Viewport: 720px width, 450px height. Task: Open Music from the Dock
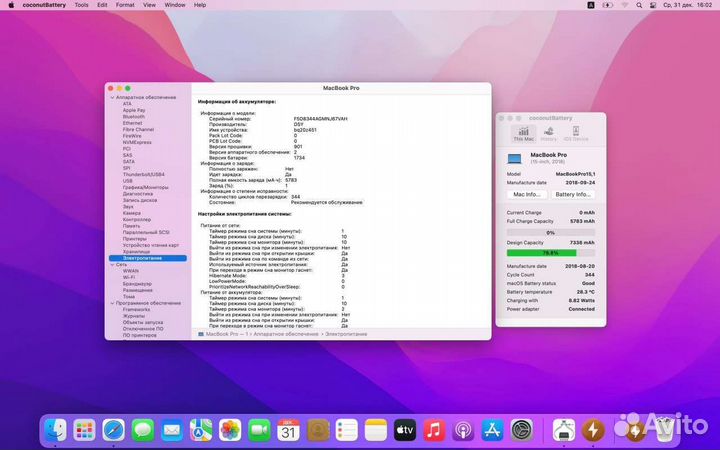click(434, 430)
